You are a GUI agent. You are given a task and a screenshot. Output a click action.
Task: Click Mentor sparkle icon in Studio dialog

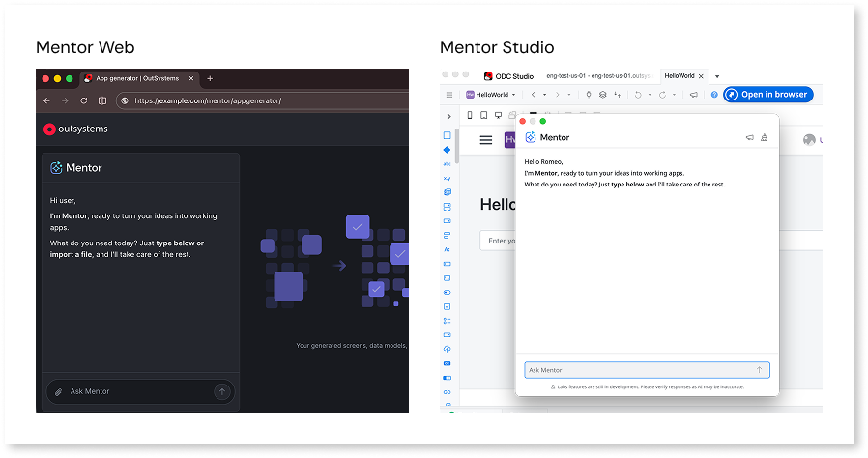[531, 137]
